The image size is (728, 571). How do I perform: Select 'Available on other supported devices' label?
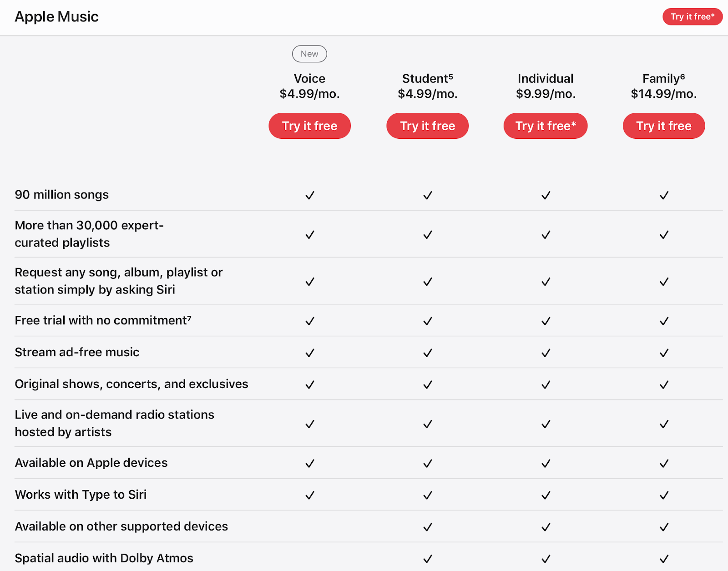click(x=121, y=526)
